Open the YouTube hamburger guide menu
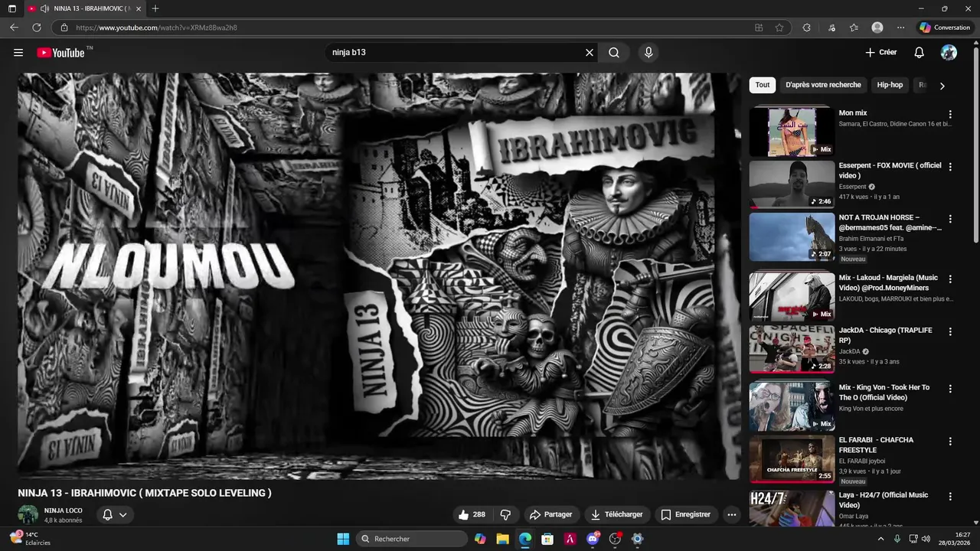The width and height of the screenshot is (980, 551). (18, 53)
